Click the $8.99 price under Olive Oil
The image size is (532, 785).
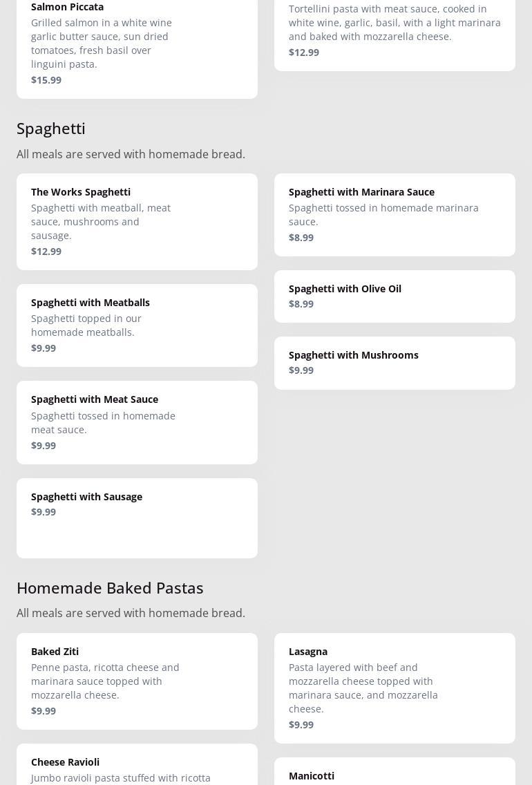(x=301, y=304)
